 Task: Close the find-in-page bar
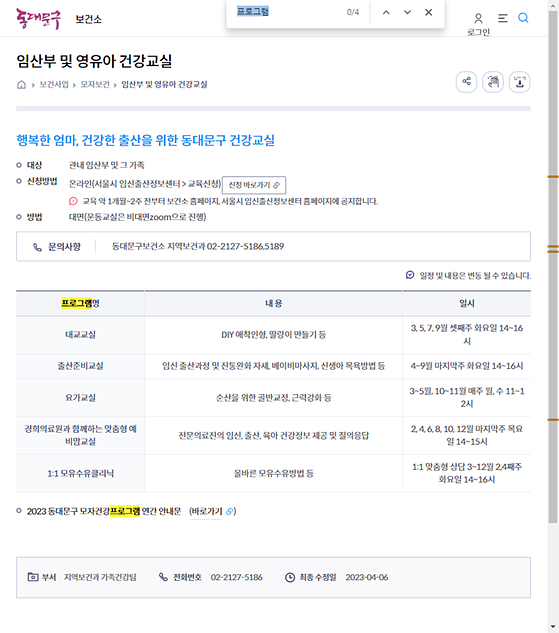[429, 13]
